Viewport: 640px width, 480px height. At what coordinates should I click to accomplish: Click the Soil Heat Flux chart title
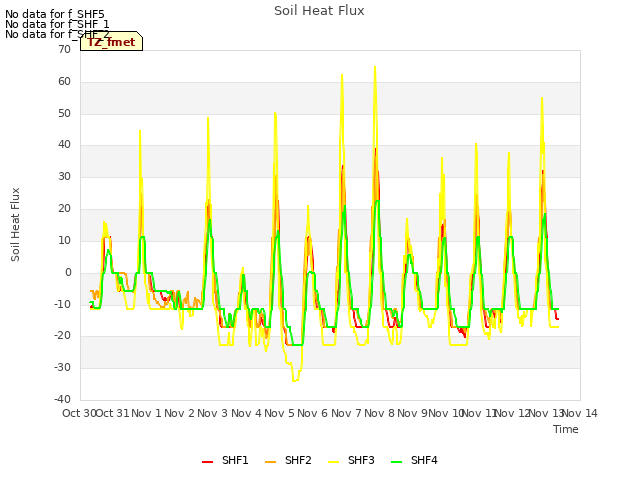(319, 11)
